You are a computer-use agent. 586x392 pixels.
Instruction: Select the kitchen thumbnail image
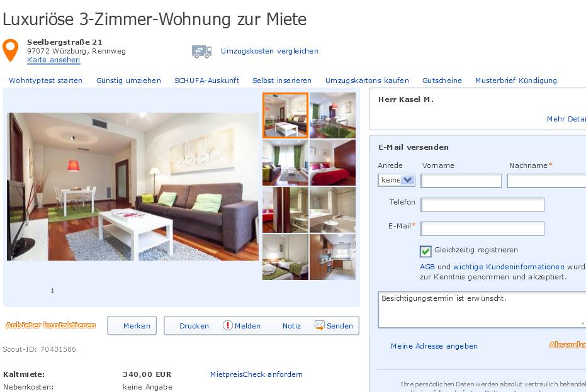332,257
